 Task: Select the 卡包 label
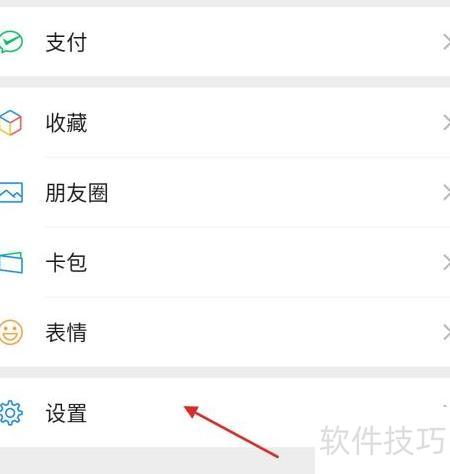coord(66,263)
